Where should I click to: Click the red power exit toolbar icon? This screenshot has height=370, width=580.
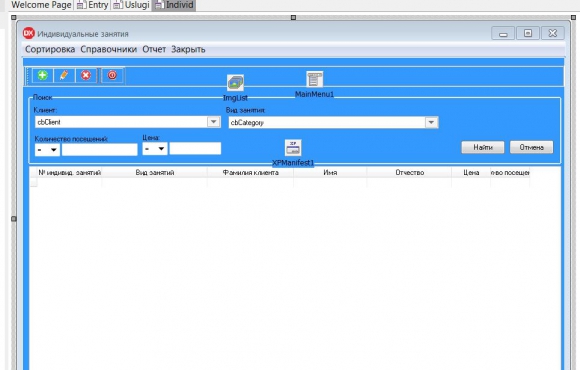click(112, 75)
